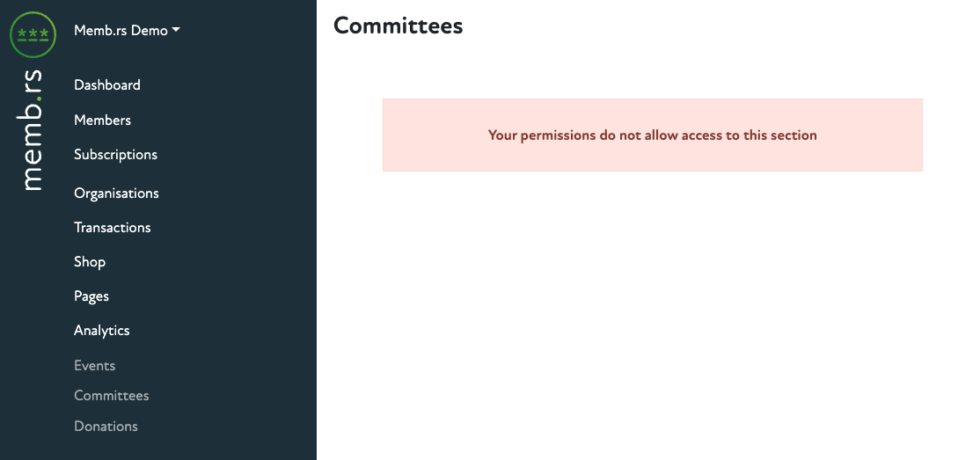Click the three stars inside the logo
The image size is (980, 460).
coord(33,34)
